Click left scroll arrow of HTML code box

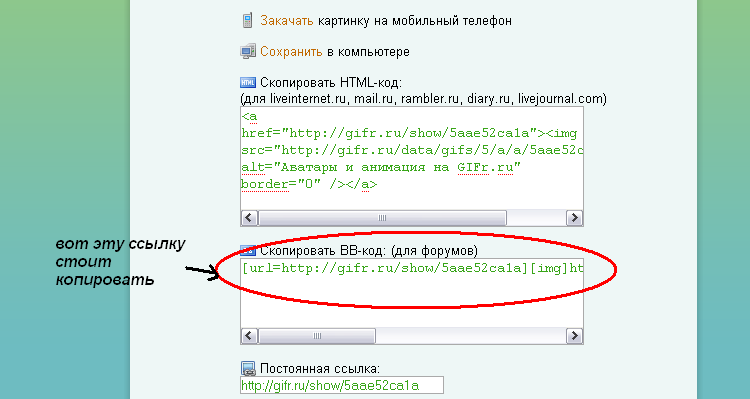pos(249,218)
